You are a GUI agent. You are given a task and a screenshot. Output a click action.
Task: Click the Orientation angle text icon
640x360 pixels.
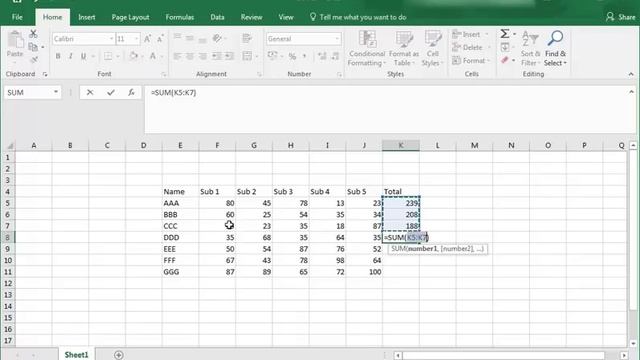click(217, 38)
